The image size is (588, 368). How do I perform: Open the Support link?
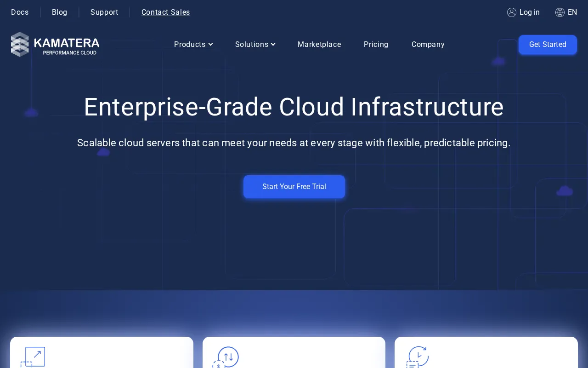click(x=104, y=12)
